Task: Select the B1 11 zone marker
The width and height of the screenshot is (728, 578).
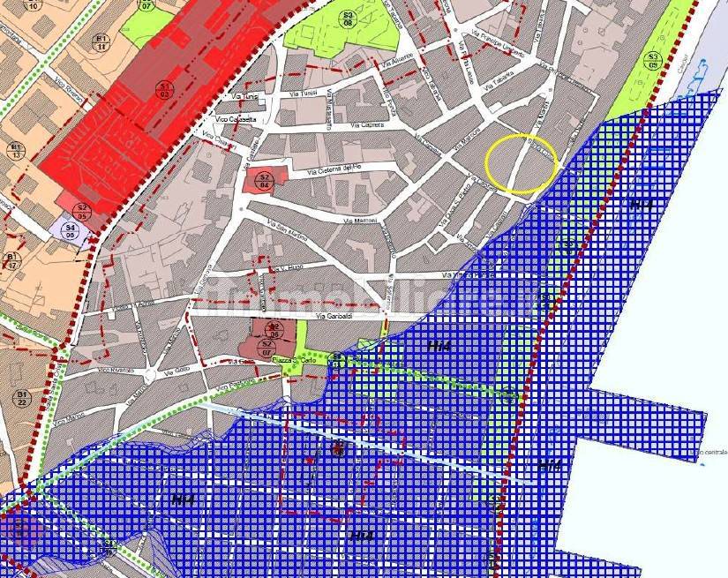Action: click(x=101, y=43)
